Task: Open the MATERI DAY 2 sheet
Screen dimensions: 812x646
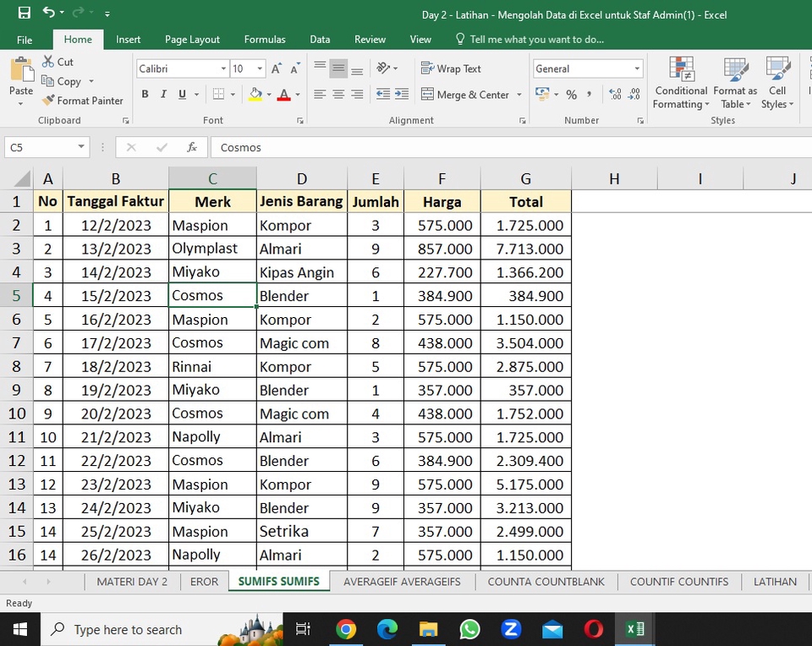Action: pos(132,582)
